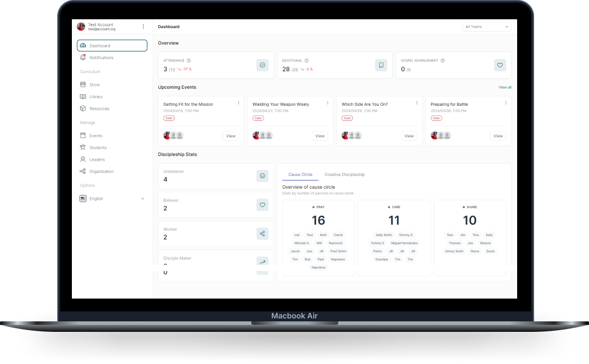This screenshot has width=589, height=364.
Task: Open the All Teams dropdown
Action: click(487, 27)
